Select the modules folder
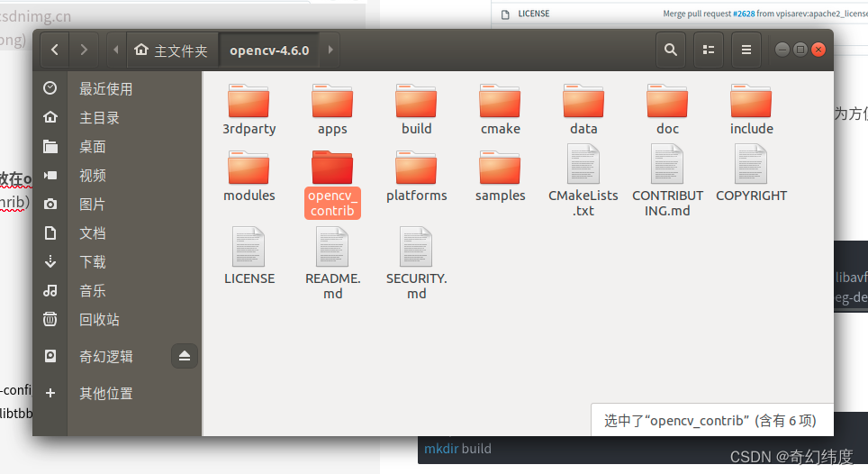This screenshot has width=868, height=474. click(x=249, y=176)
